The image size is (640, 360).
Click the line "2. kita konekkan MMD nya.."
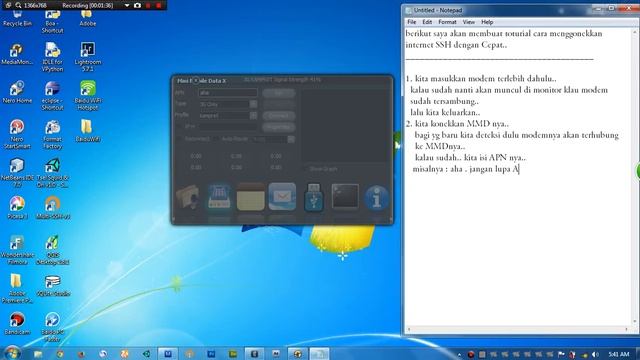tap(457, 124)
